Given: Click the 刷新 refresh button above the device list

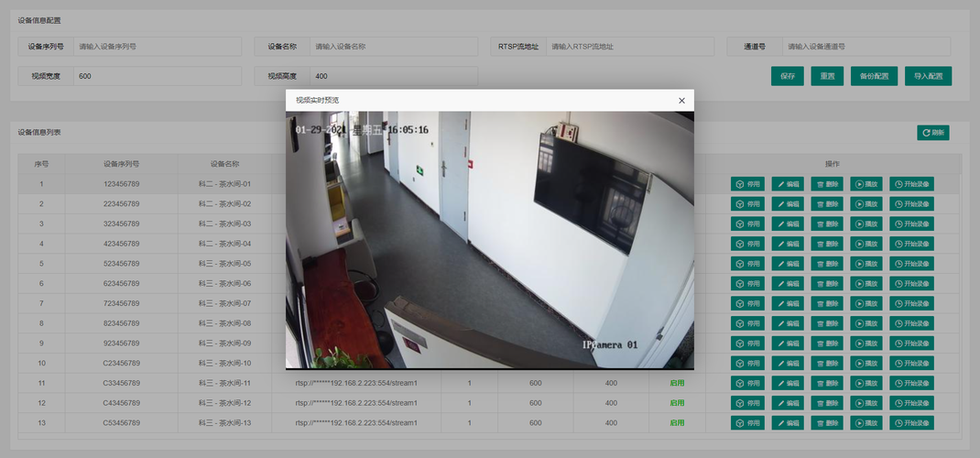Looking at the screenshot, I should click(x=932, y=133).
